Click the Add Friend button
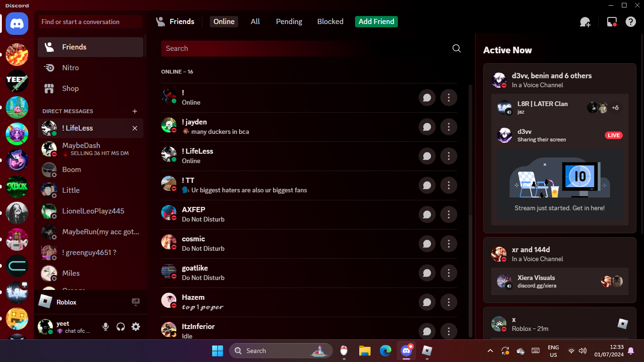The height and width of the screenshot is (362, 644). pos(376,22)
